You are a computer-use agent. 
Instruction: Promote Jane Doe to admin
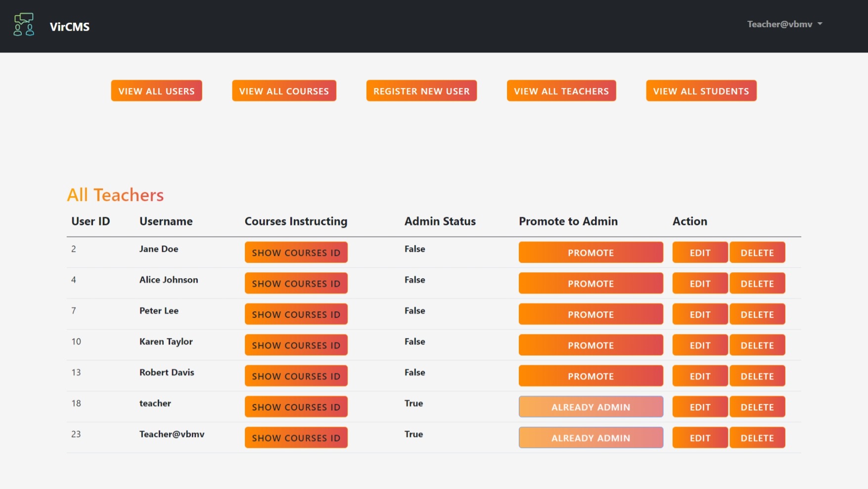tap(591, 252)
